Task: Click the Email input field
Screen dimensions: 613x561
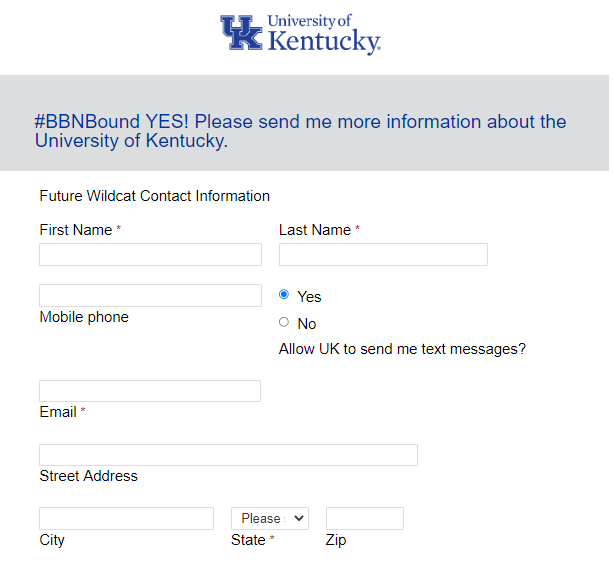Action: pos(150,391)
